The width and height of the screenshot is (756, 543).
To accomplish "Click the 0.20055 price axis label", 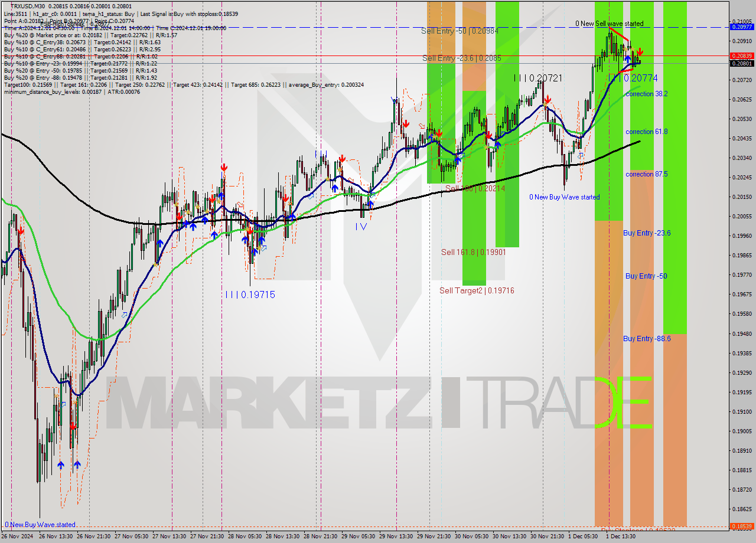I will 742,217.
